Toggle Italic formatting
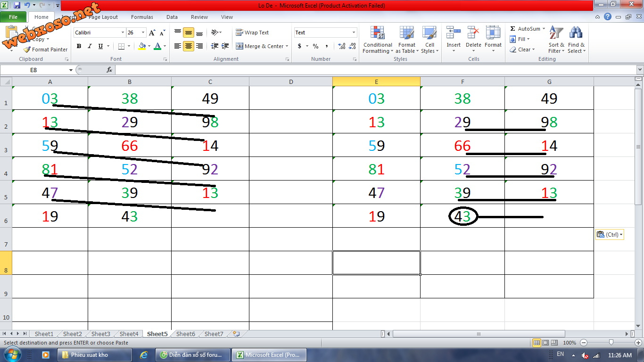The width and height of the screenshot is (644, 362). pos(90,46)
